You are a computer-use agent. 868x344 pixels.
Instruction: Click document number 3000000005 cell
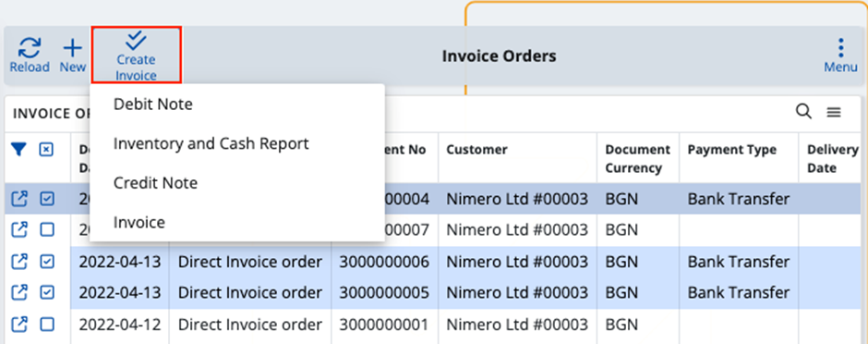pos(385,292)
